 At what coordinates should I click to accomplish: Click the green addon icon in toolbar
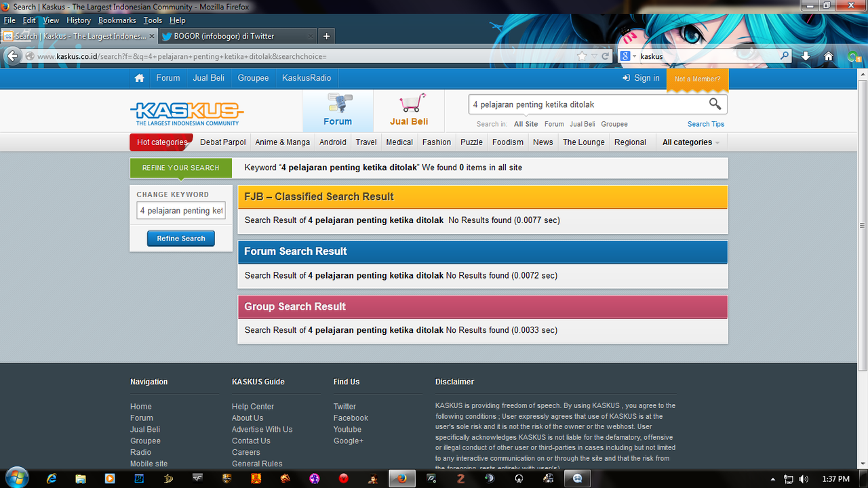click(x=854, y=56)
